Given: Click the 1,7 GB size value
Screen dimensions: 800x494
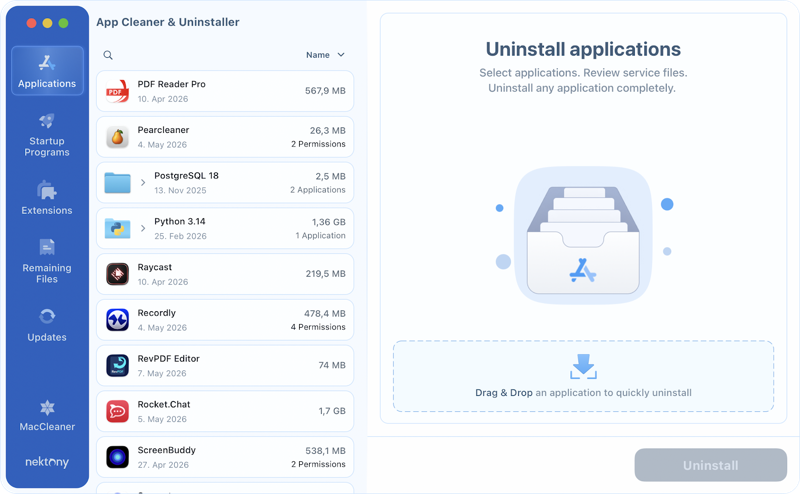Looking at the screenshot, I should click(x=332, y=411).
